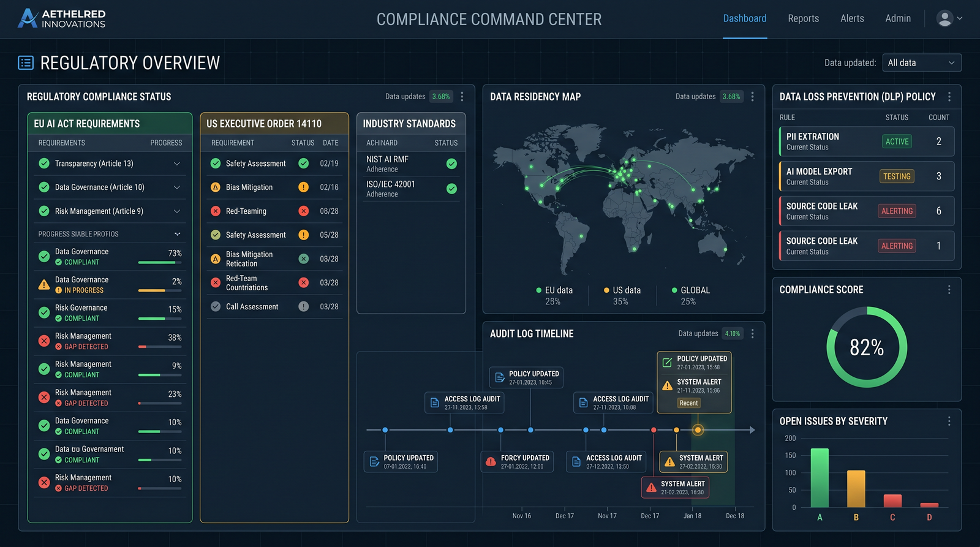980x547 pixels.
Task: Click the Regulatory Overview list icon
Action: [x=26, y=62]
